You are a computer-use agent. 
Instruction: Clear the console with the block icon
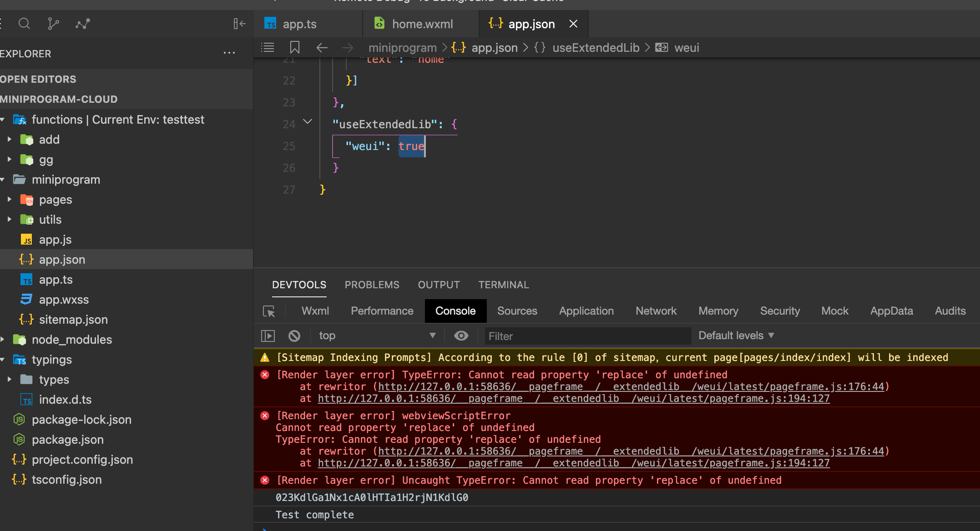(x=294, y=336)
